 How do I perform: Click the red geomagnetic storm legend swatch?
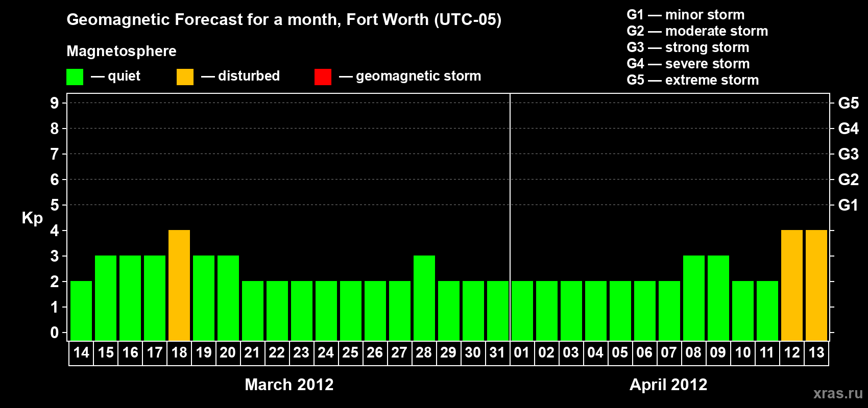tap(323, 77)
